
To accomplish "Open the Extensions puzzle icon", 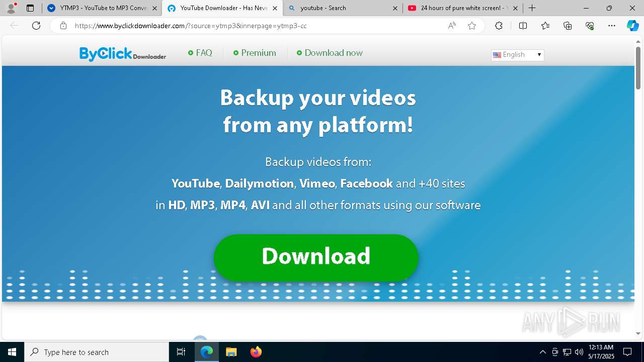I will pyautogui.click(x=499, y=26).
